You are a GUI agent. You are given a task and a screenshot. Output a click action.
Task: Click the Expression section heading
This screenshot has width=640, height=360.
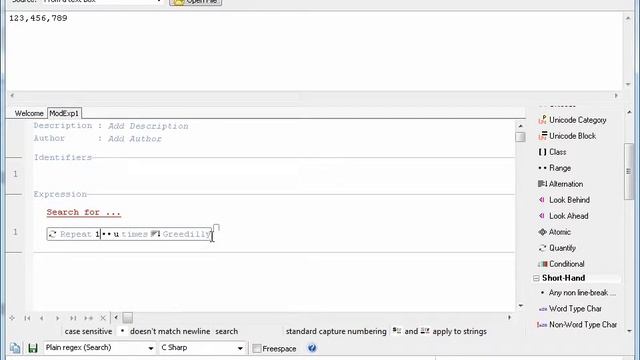[x=60, y=194]
